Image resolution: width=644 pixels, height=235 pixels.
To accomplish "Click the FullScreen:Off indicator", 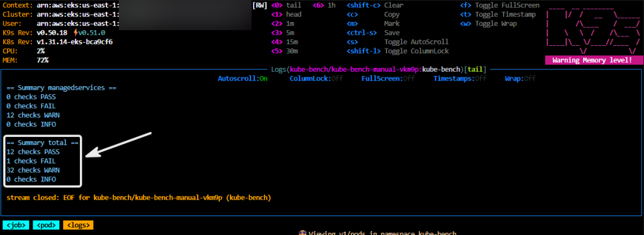I will 388,79.
